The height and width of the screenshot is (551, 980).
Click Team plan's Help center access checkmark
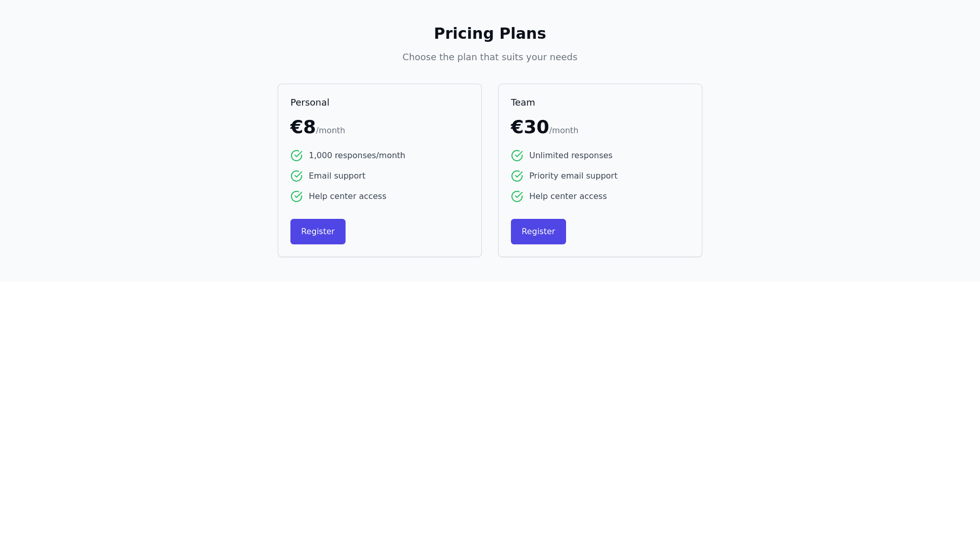[517, 196]
